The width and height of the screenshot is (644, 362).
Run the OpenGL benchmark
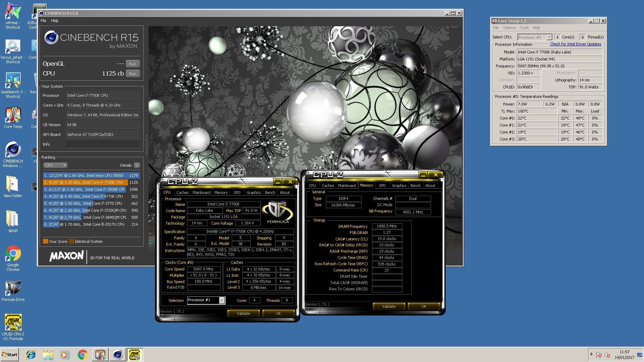(x=133, y=64)
